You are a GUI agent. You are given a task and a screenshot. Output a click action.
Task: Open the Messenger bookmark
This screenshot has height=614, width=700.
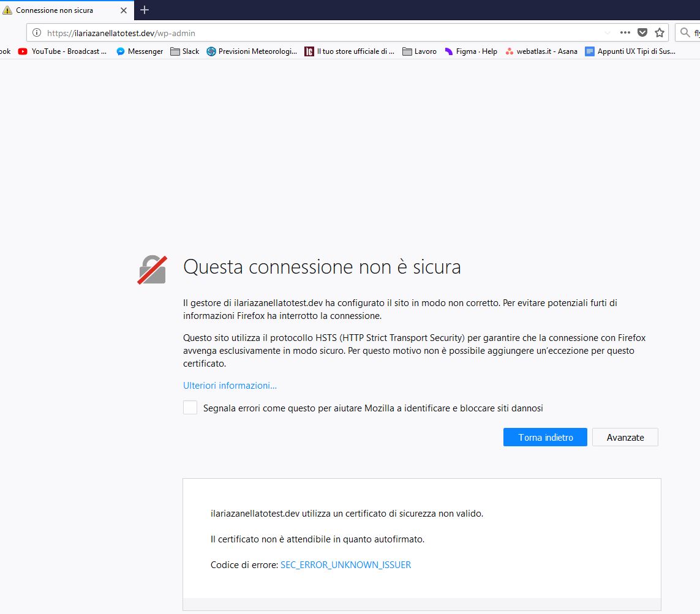click(140, 51)
